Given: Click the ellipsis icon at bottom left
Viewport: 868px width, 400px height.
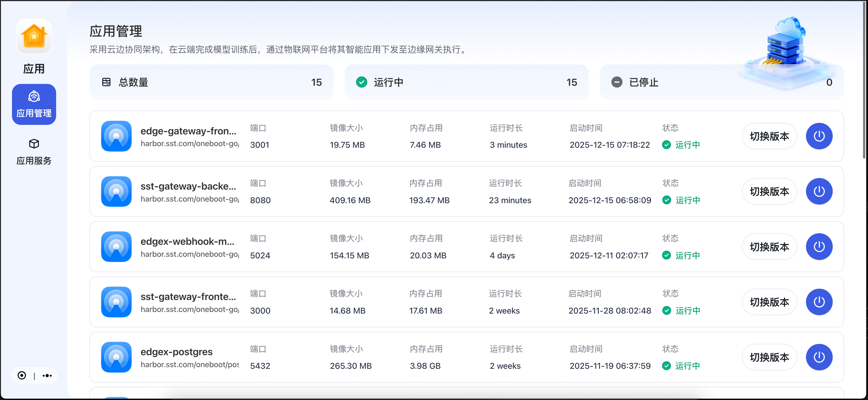Looking at the screenshot, I should (x=47, y=375).
